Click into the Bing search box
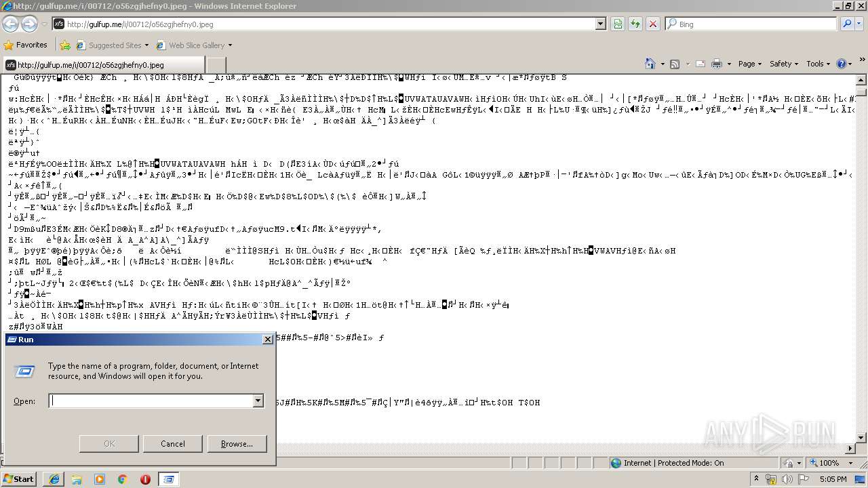868x488 pixels. (x=751, y=24)
